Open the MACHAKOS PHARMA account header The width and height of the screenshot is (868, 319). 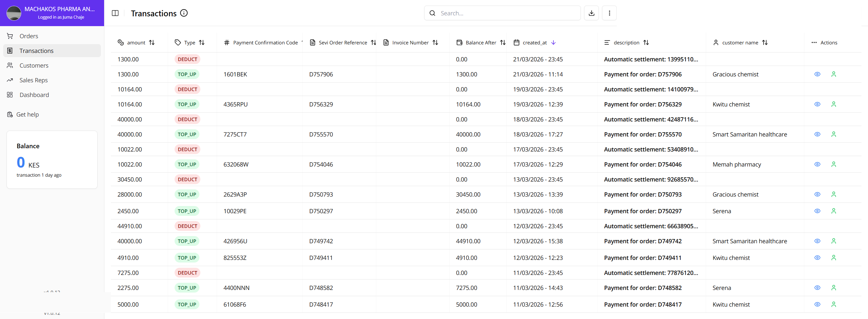coord(52,13)
